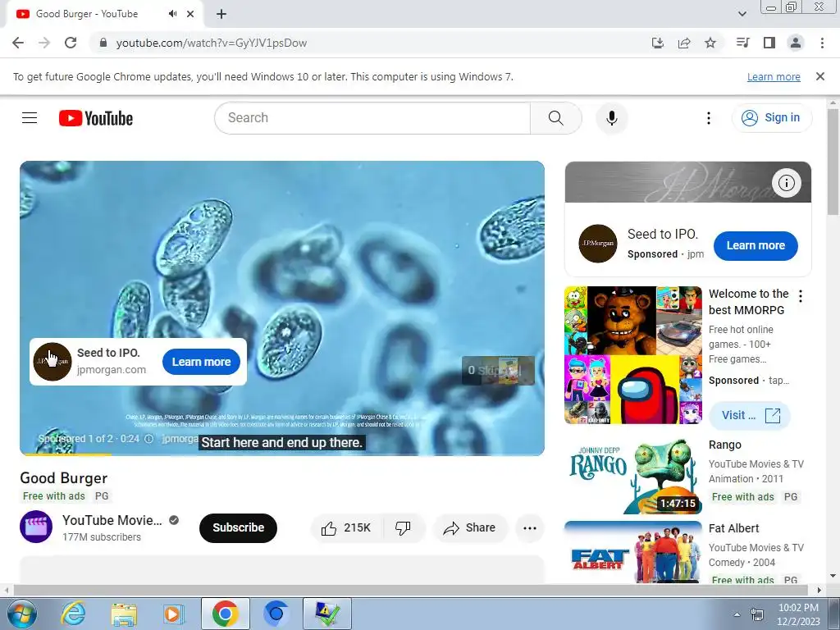The image size is (840, 630).
Task: Click the horizontal page scrollbar
Action: [x=410, y=590]
